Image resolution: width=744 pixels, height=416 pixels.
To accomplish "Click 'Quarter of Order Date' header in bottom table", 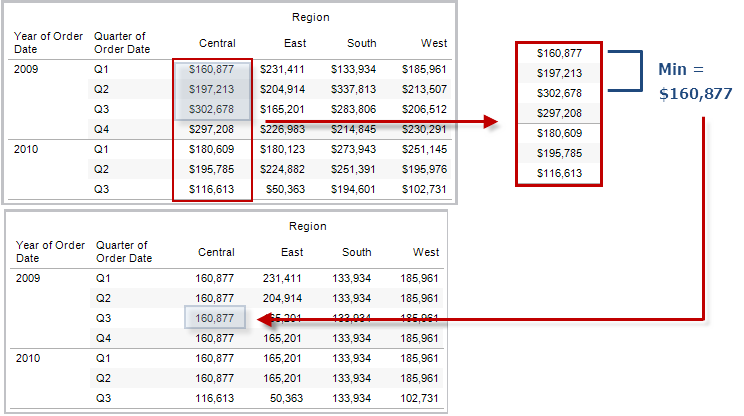I will [124, 251].
